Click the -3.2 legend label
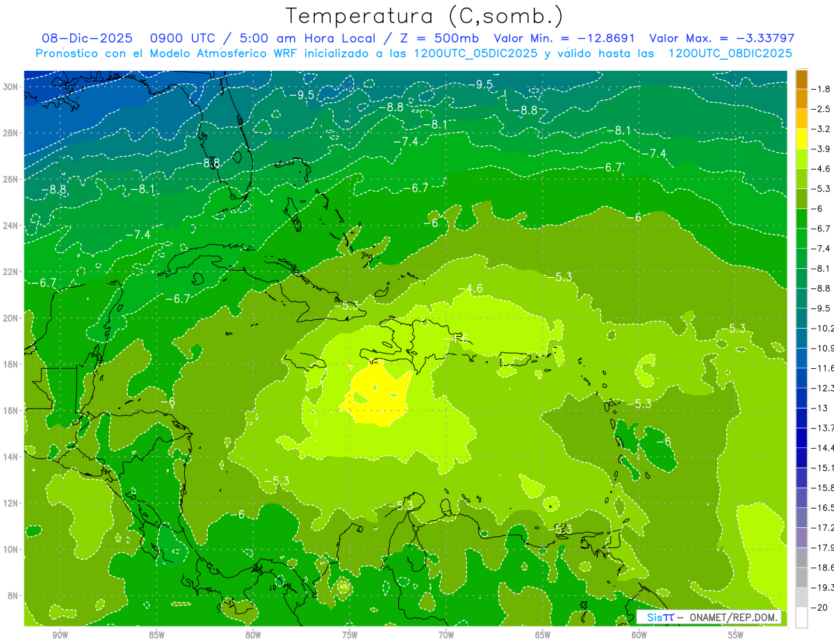 click(x=822, y=129)
